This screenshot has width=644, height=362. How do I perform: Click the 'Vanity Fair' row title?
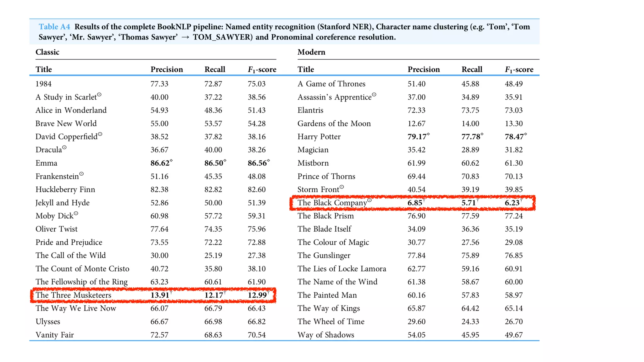pos(54,335)
